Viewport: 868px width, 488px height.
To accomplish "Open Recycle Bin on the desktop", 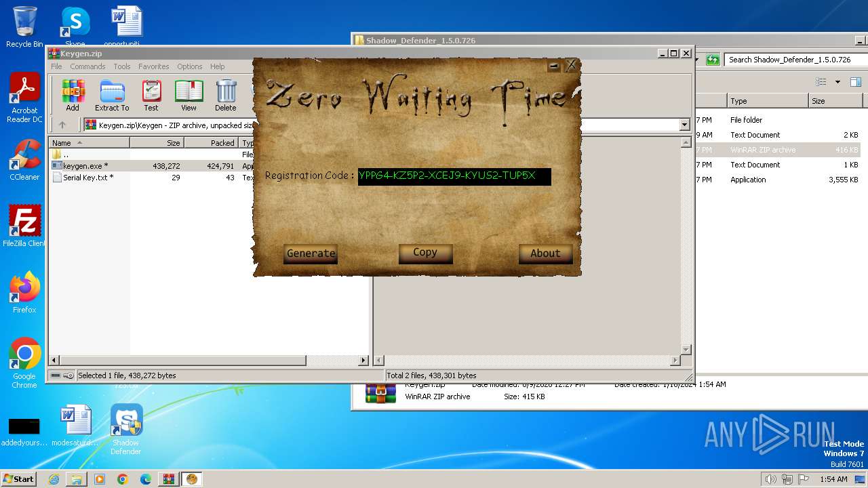I will point(24,27).
